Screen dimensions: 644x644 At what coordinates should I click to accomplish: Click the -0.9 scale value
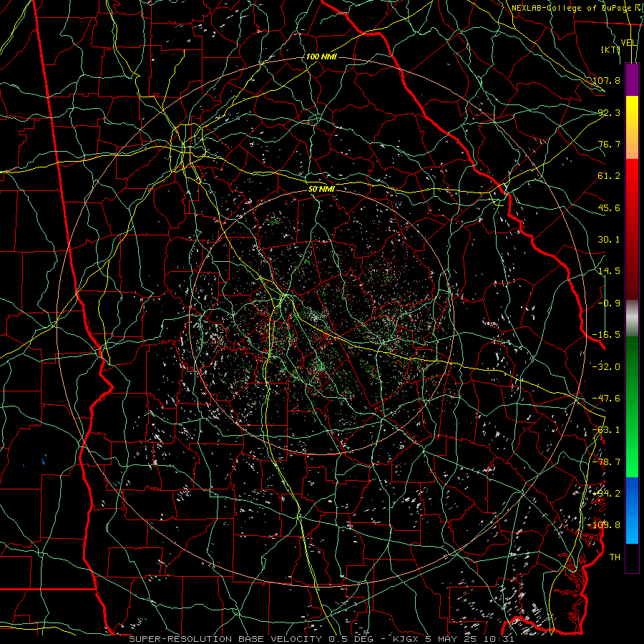[x=609, y=303]
